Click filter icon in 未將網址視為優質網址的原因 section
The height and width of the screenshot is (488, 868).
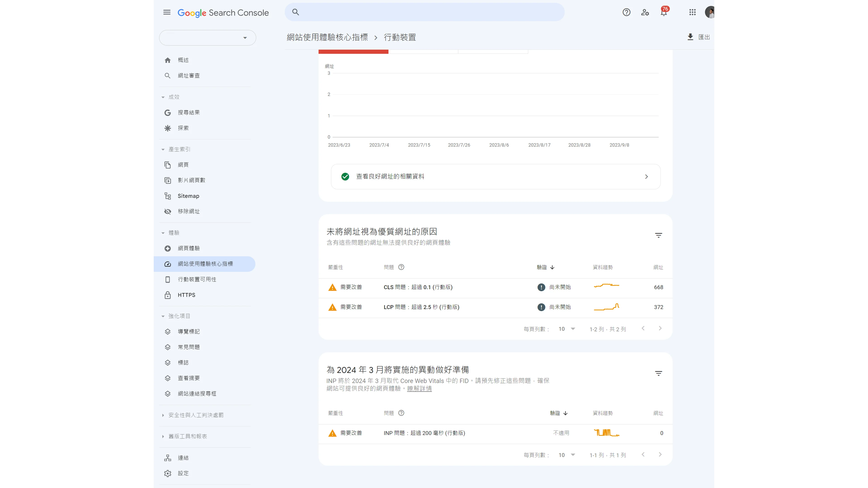pyautogui.click(x=658, y=235)
